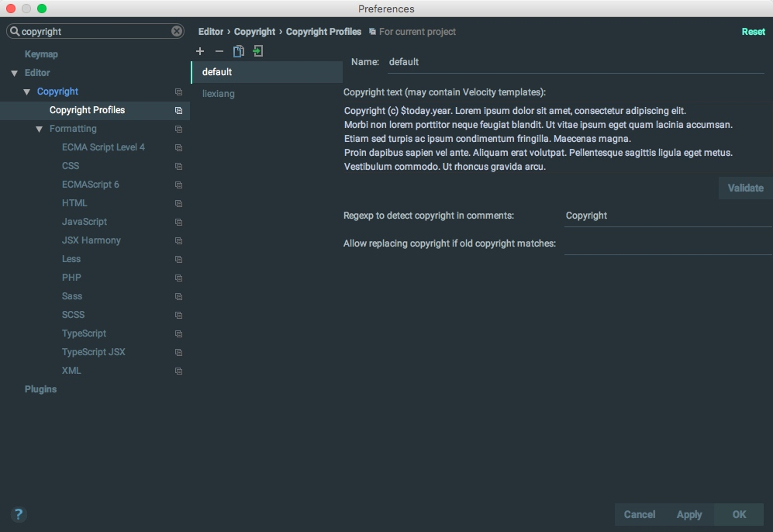This screenshot has height=532, width=773.
Task: Select TypeScript formatting settings
Action: point(84,333)
